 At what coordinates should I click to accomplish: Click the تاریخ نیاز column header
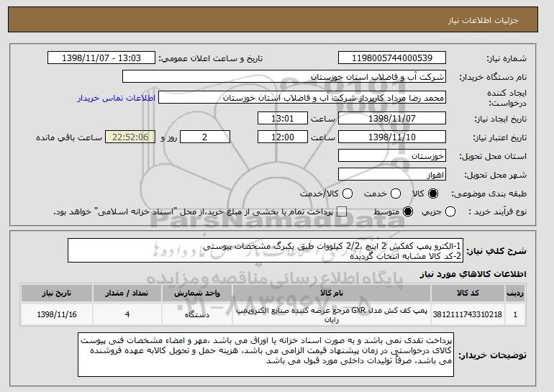(x=57, y=293)
